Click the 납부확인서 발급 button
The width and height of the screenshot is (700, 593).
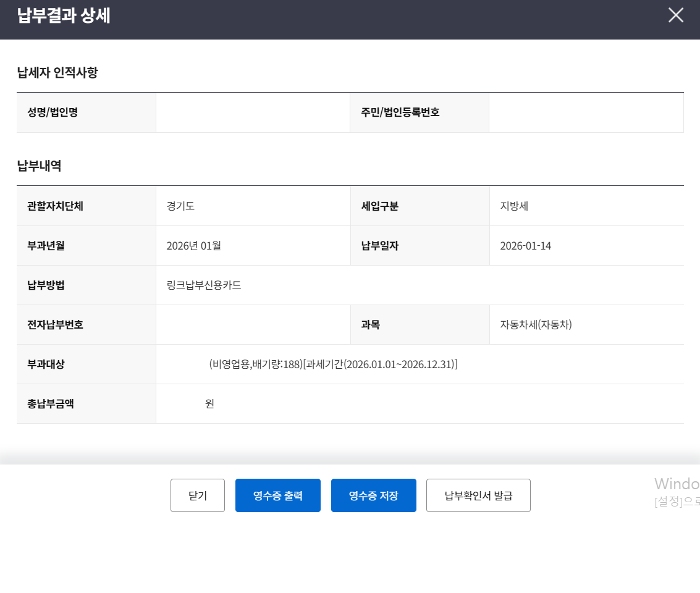(478, 495)
